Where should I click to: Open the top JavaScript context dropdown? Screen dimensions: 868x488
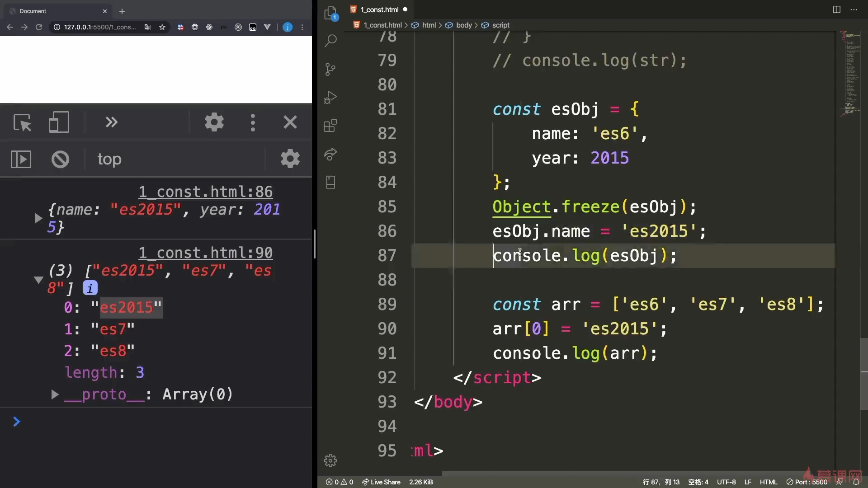coord(109,159)
